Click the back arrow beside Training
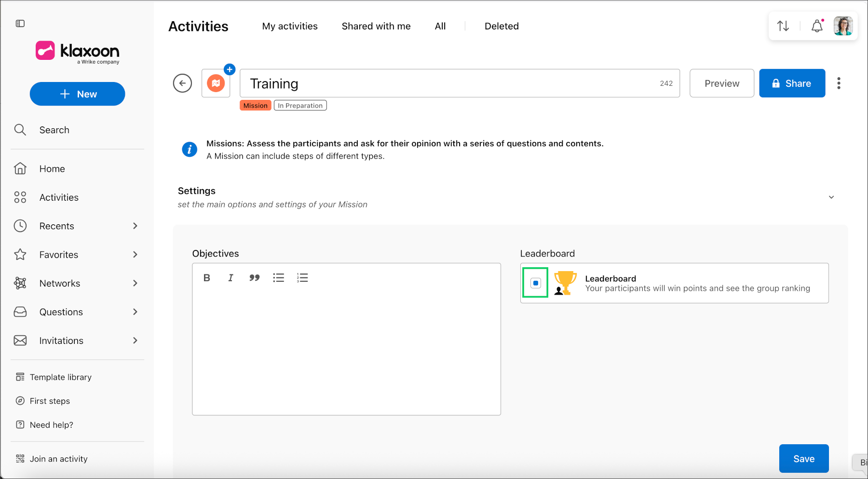The image size is (868, 479). coord(182,83)
